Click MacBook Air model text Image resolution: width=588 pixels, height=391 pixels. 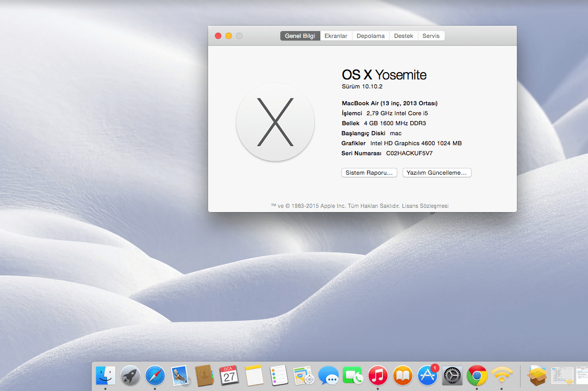(389, 103)
